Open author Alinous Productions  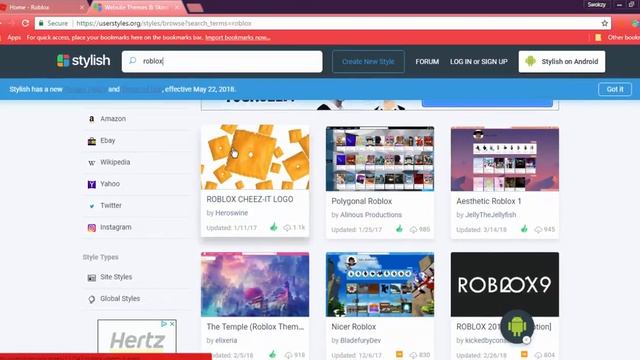click(371, 215)
